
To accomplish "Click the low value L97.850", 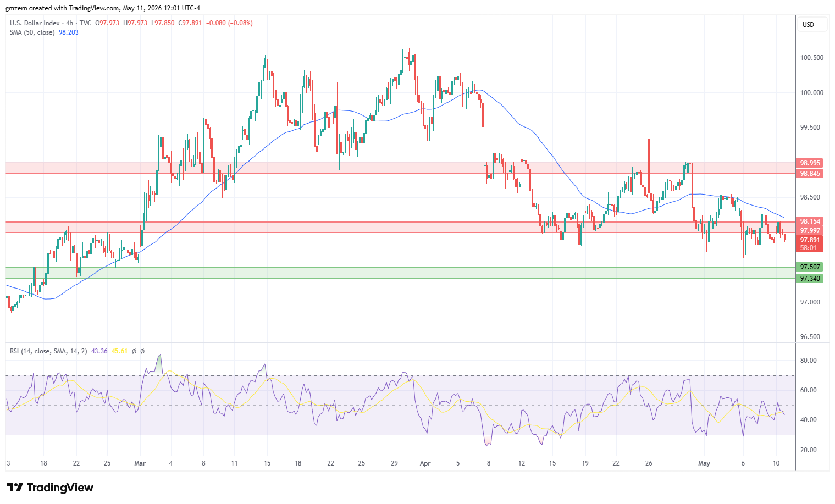I will (163, 23).
